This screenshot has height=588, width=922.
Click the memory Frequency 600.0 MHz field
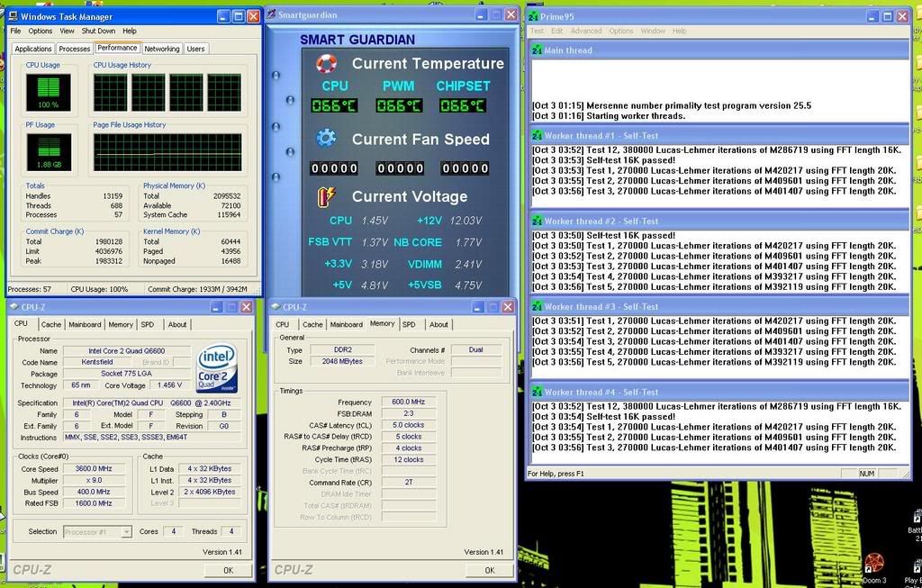pyautogui.click(x=409, y=403)
